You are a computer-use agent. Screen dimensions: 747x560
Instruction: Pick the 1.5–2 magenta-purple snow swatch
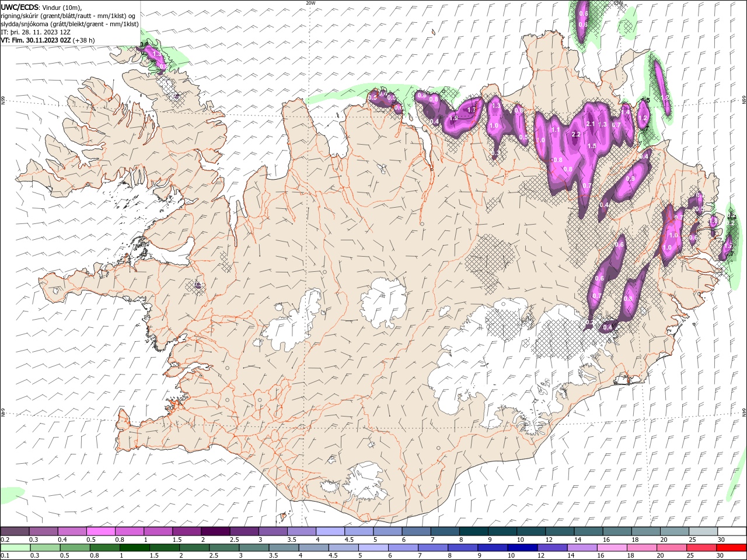tap(187, 531)
